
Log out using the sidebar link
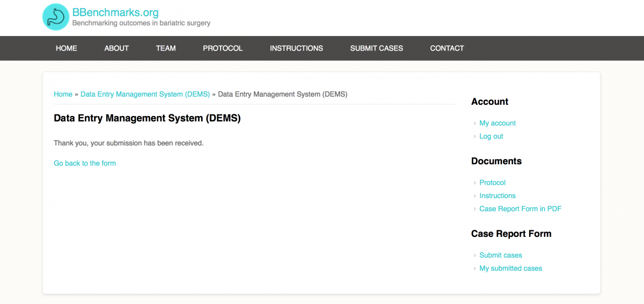point(491,136)
